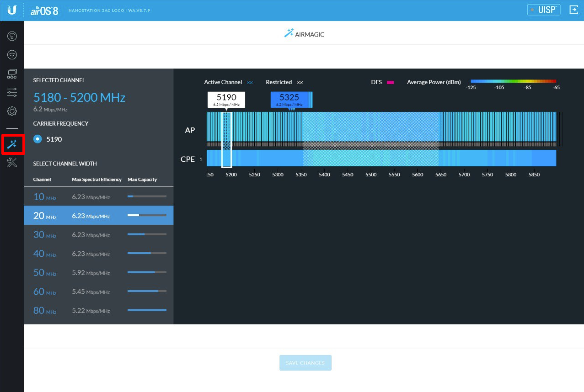This screenshot has height=392, width=584.
Task: Click the CPE spectrum bar
Action: click(x=382, y=158)
